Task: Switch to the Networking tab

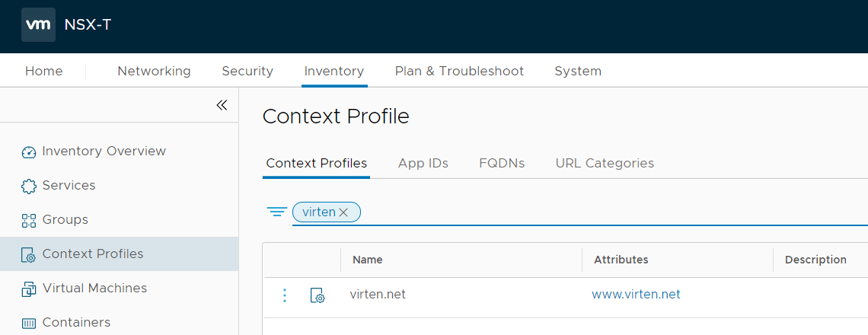Action: (x=154, y=71)
